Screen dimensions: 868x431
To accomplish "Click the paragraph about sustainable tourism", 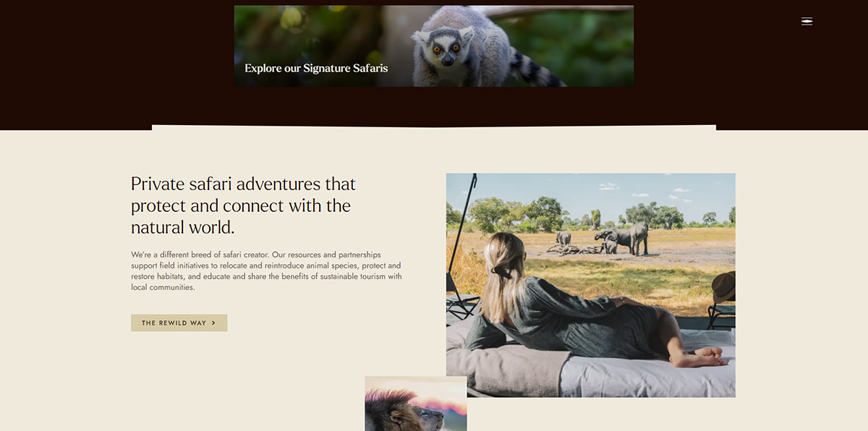I will pyautogui.click(x=266, y=271).
